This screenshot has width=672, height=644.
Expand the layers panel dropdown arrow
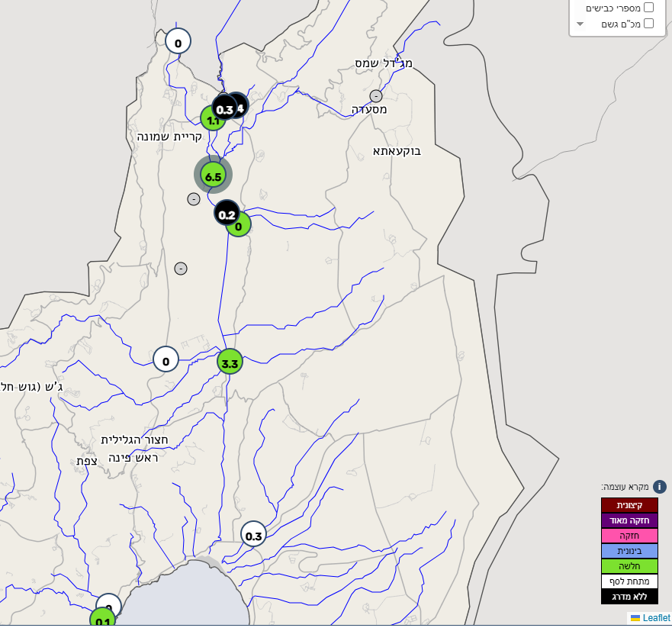580,24
